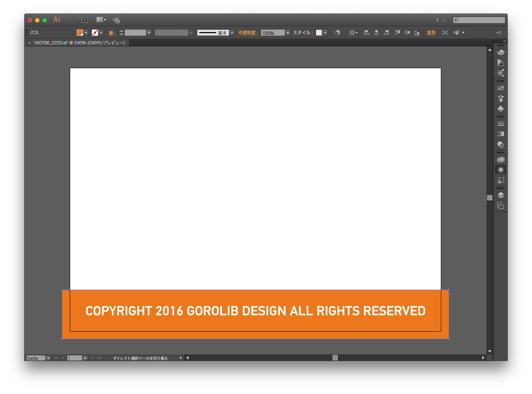Click the zoom 240% input field
Viewport: 532px width, 394px height.
click(x=36, y=358)
